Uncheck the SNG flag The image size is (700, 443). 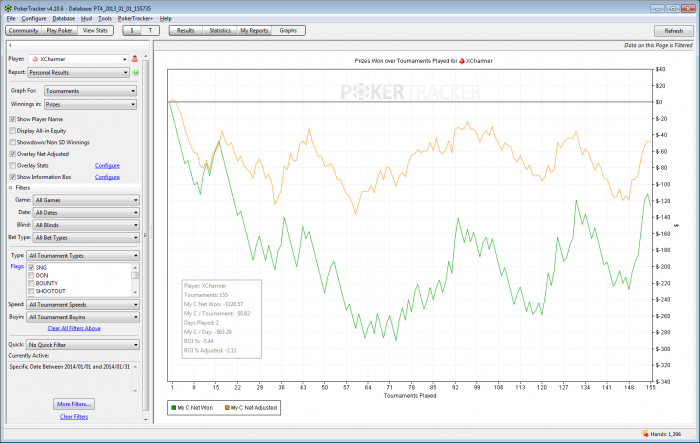pos(31,267)
